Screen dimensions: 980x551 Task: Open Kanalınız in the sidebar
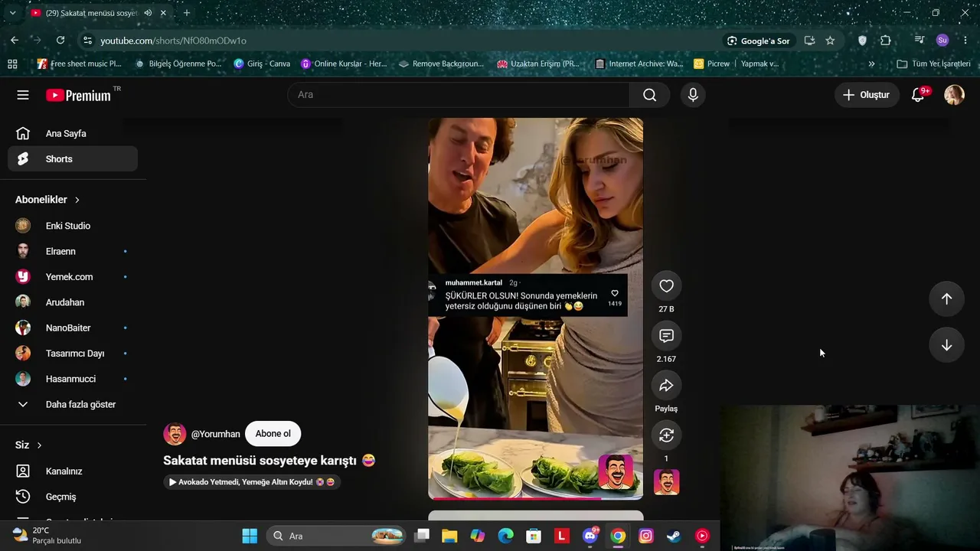(73, 471)
